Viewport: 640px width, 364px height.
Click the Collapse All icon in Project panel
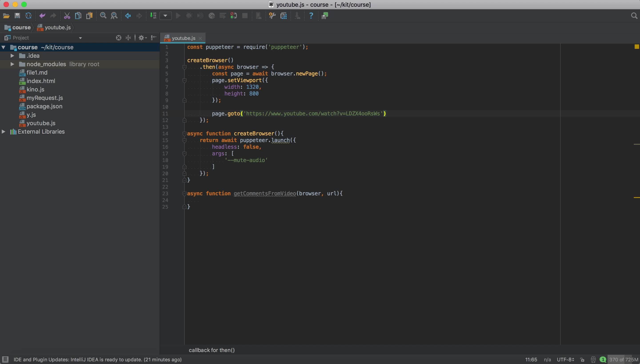[128, 38]
